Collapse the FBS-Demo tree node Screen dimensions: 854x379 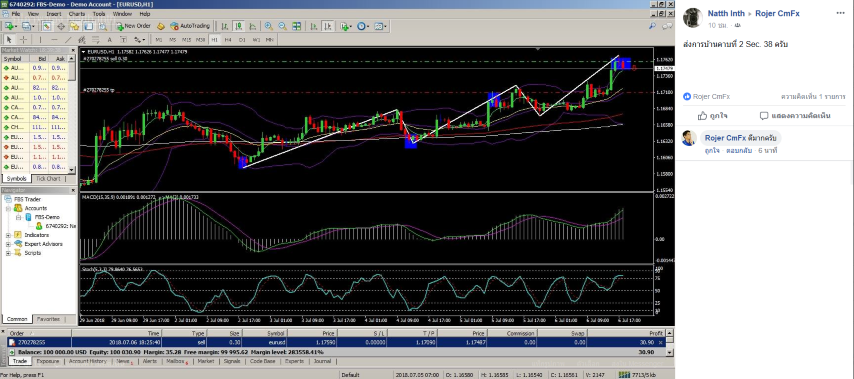pos(18,217)
